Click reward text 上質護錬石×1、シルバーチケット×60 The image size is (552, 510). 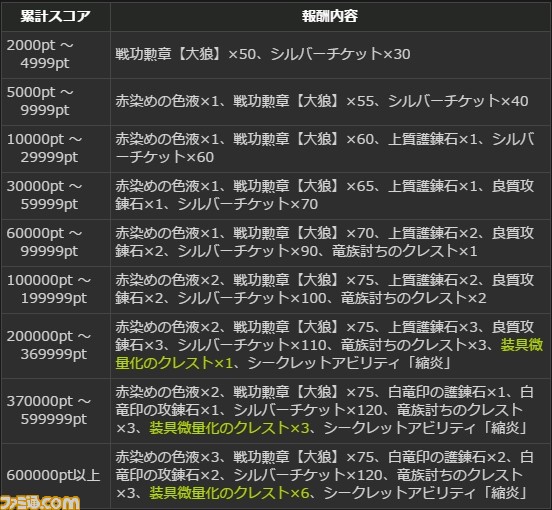point(325,148)
